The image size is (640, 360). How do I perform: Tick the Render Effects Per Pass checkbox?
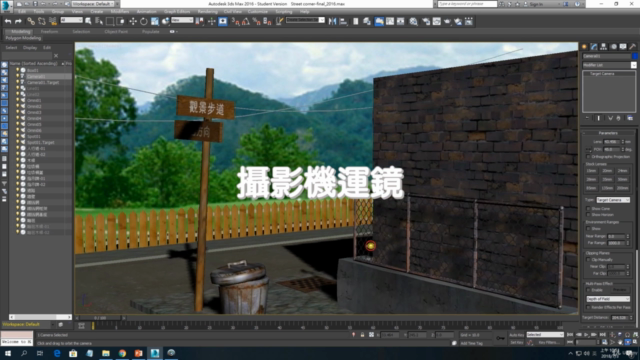point(588,307)
